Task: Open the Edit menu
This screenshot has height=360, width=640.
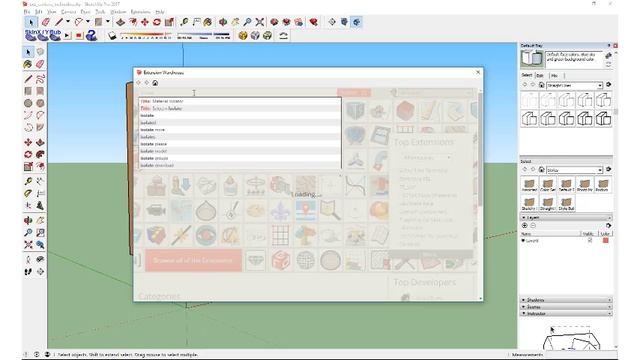Action: pyautogui.click(x=38, y=12)
